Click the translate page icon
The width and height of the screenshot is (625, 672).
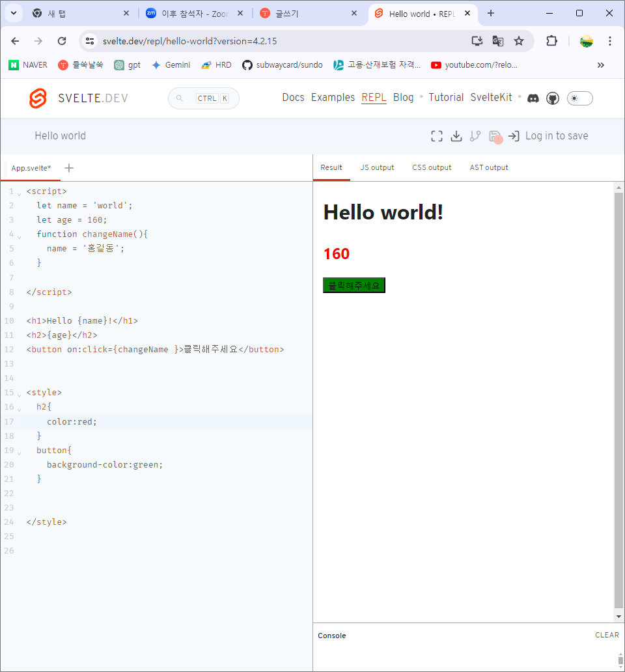click(498, 41)
